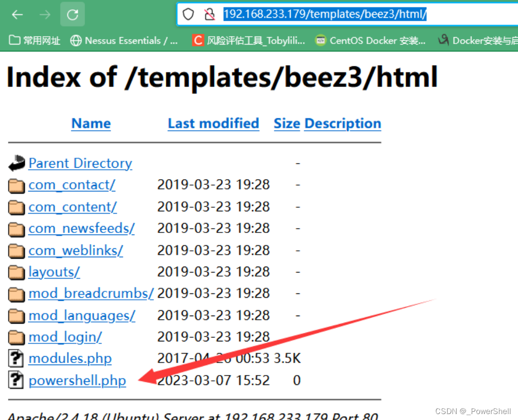Sort listing by Size column
This screenshot has width=518, height=420.
(287, 123)
